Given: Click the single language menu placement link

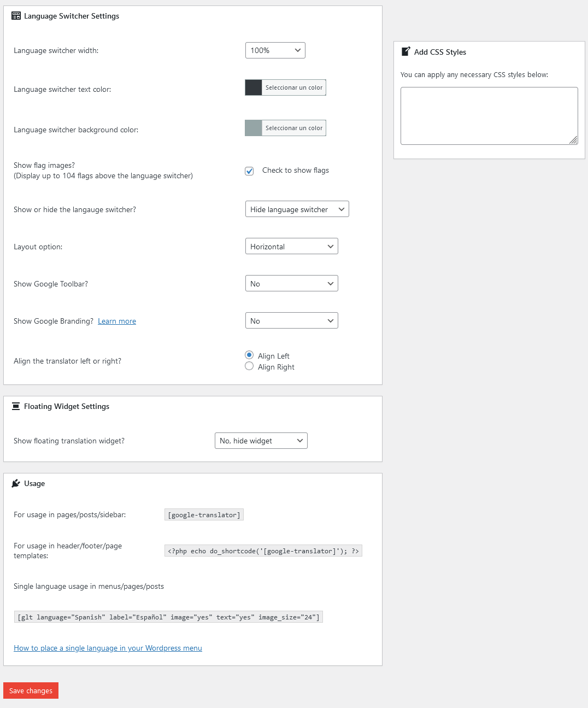Looking at the screenshot, I should [108, 648].
